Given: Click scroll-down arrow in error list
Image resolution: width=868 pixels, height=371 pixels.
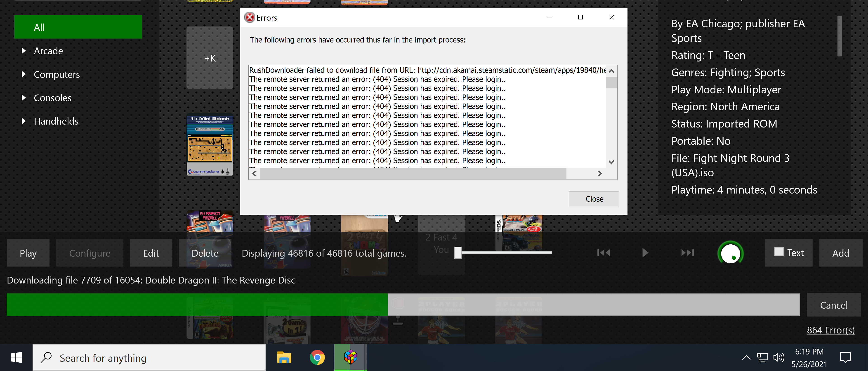Looking at the screenshot, I should point(611,162).
